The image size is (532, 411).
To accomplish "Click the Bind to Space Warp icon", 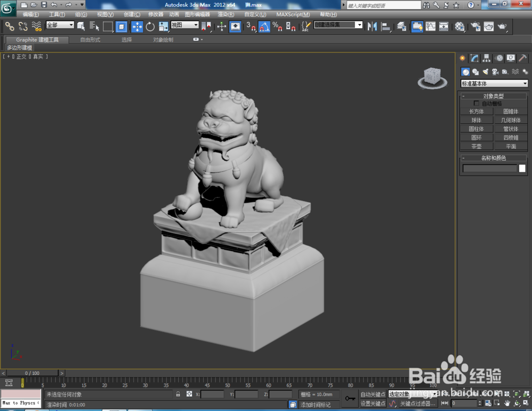I will click(36, 26).
